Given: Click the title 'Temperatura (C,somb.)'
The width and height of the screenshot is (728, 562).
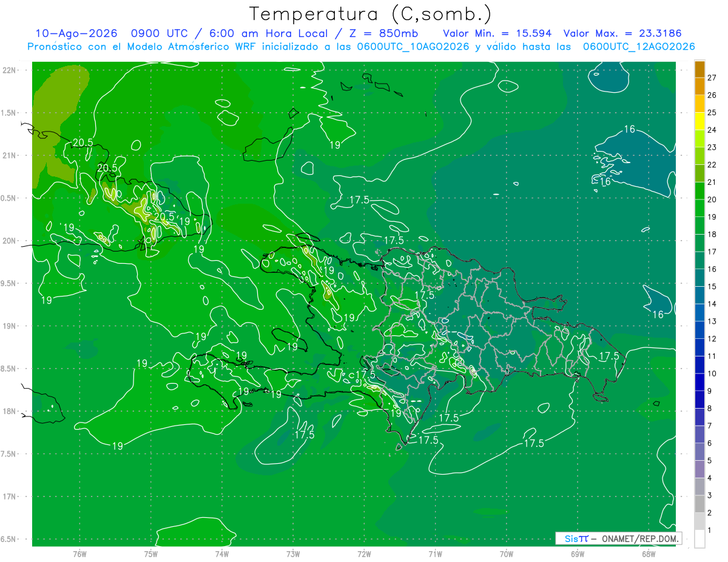Looking at the screenshot, I should click(370, 14).
